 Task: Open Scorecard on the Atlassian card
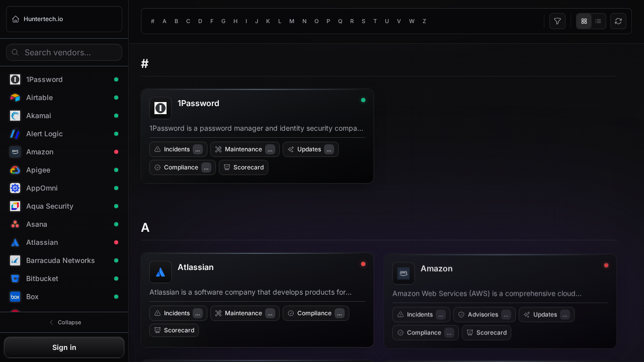pyautogui.click(x=174, y=330)
